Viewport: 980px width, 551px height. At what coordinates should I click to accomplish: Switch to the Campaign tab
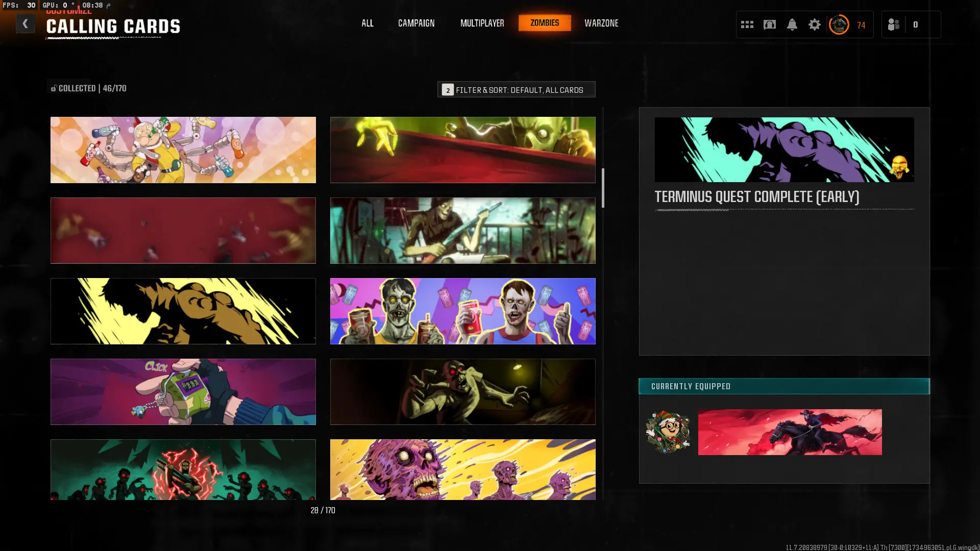coord(416,23)
